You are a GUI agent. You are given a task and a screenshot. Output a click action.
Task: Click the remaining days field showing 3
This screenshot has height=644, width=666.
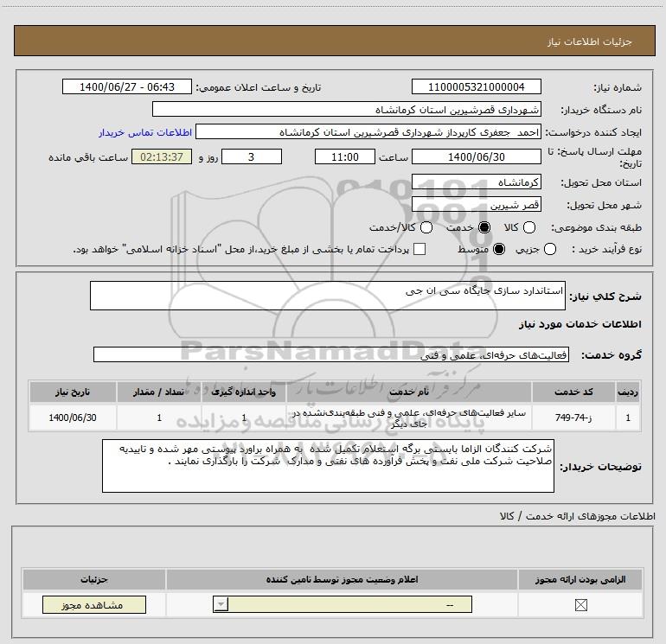(252, 156)
